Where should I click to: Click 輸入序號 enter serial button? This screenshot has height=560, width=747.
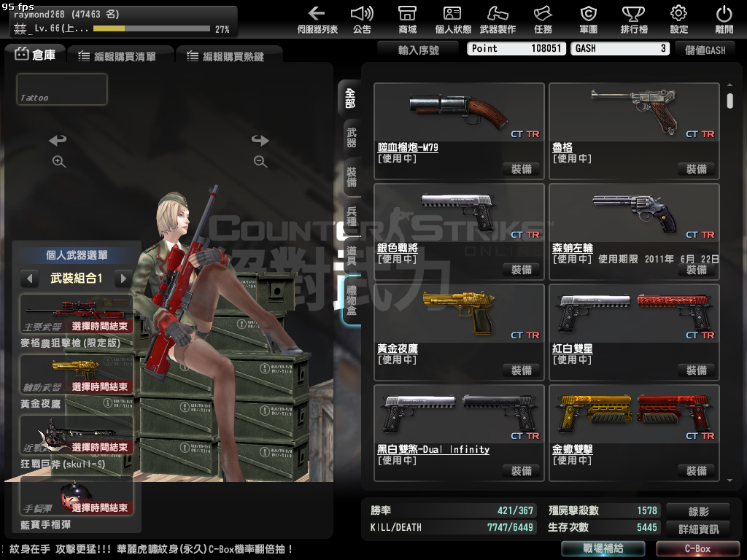[418, 50]
